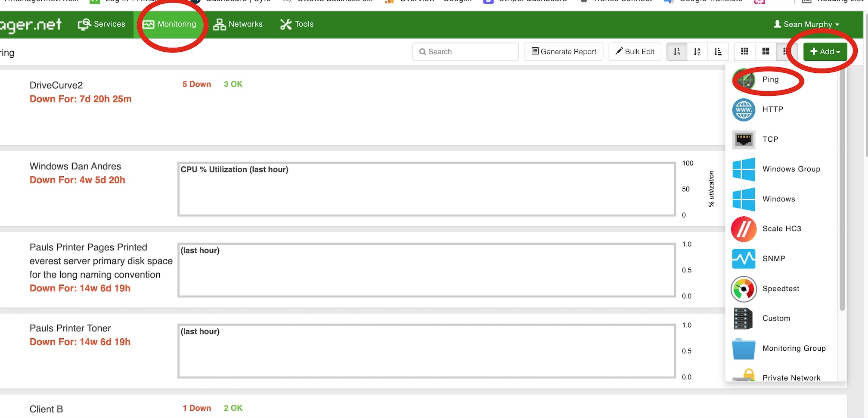Click the Generate Report button

pyautogui.click(x=564, y=51)
